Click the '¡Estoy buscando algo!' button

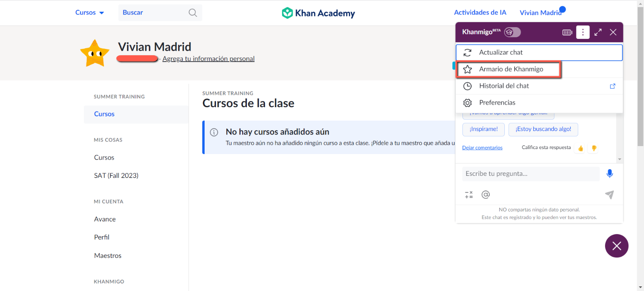point(543,129)
